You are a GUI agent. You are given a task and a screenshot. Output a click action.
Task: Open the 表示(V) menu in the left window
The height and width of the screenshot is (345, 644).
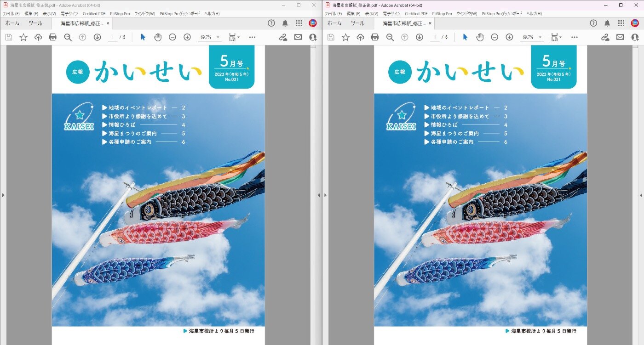[x=49, y=14]
